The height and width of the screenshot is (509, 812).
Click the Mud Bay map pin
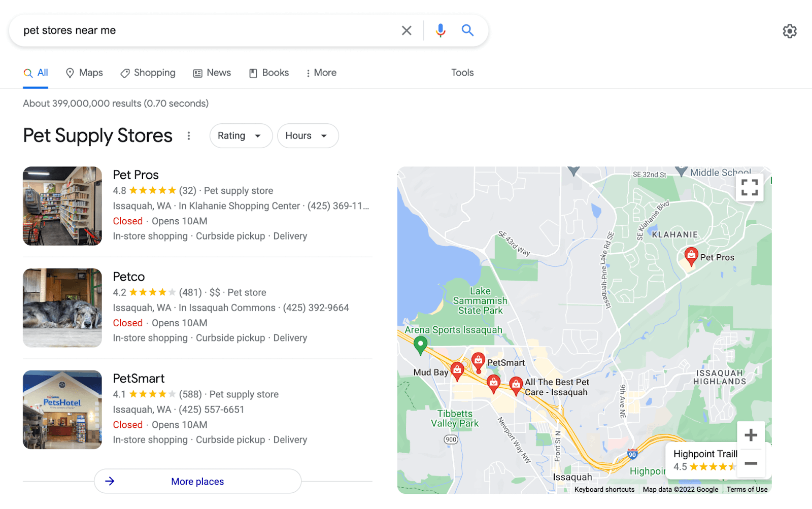[456, 369]
